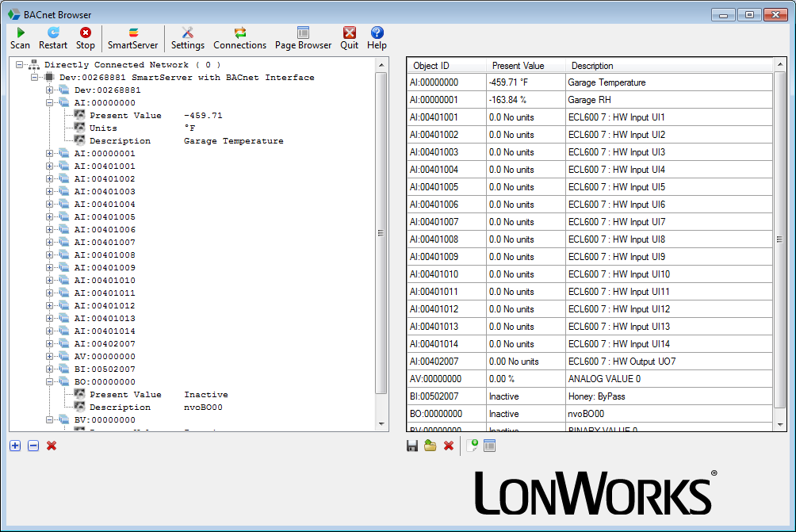This screenshot has height=532, width=796.
Task: Expand the child Dev:00268881 tree node
Action: point(49,90)
